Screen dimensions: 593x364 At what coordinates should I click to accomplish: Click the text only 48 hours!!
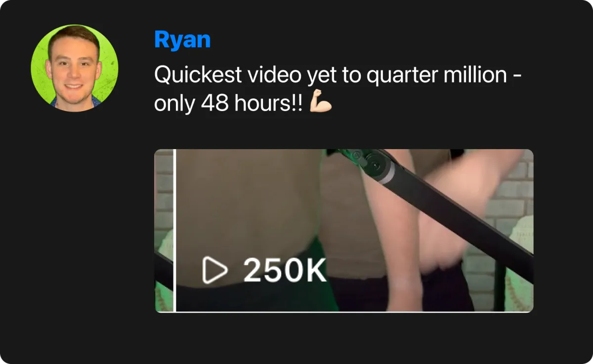point(228,103)
